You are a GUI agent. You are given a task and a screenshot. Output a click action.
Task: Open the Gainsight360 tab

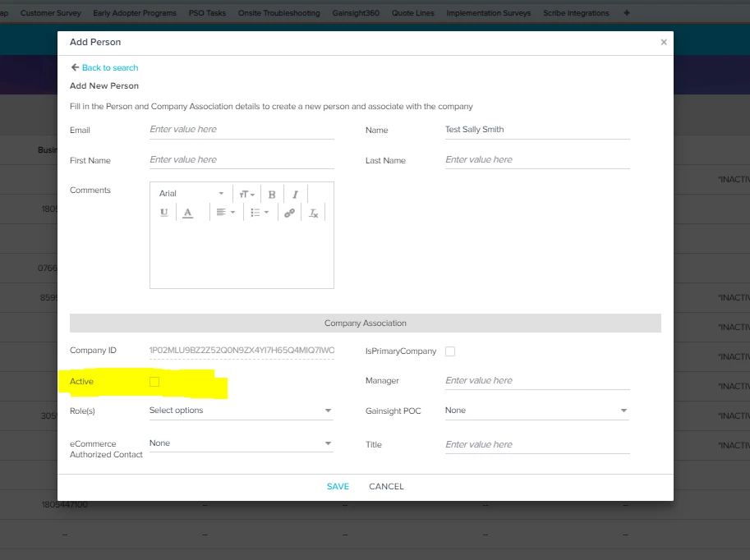pyautogui.click(x=356, y=13)
